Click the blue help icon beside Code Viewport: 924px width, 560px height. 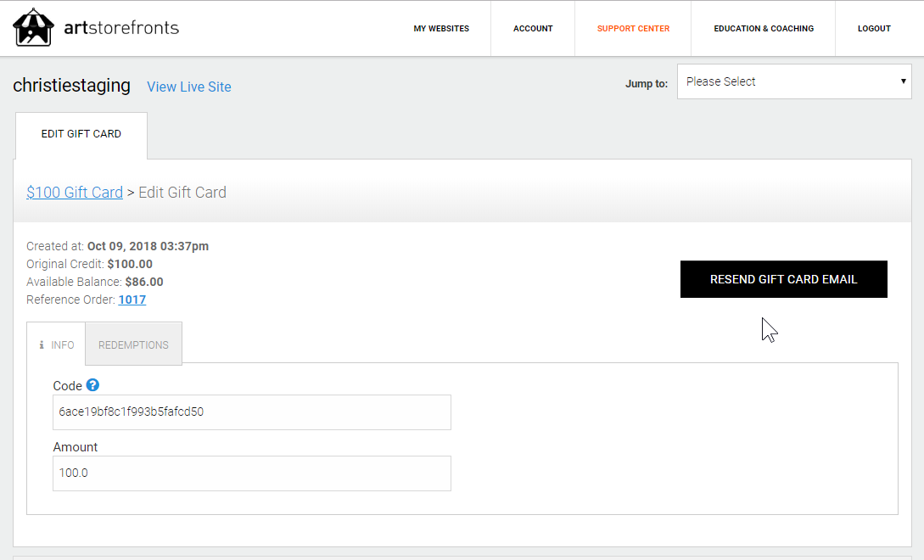click(x=93, y=385)
